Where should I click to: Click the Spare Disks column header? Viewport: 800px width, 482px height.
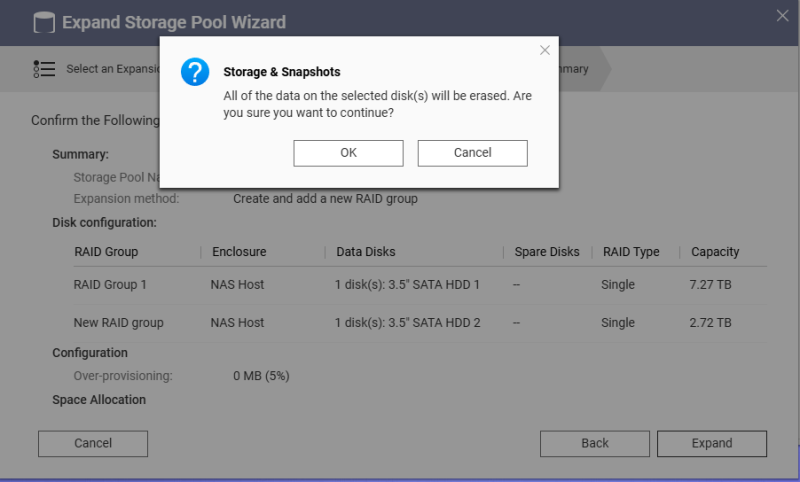click(x=546, y=252)
